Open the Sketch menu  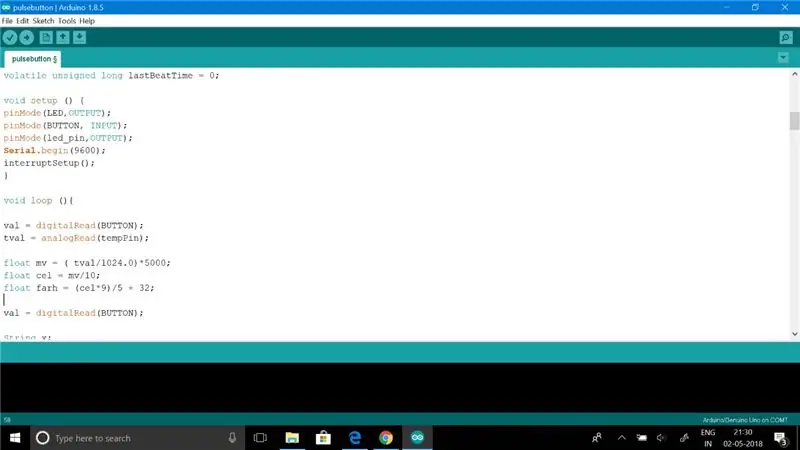(x=43, y=21)
